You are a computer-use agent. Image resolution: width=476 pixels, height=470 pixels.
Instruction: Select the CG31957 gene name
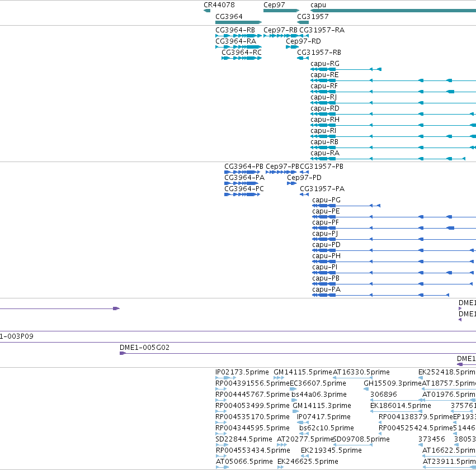313,17
